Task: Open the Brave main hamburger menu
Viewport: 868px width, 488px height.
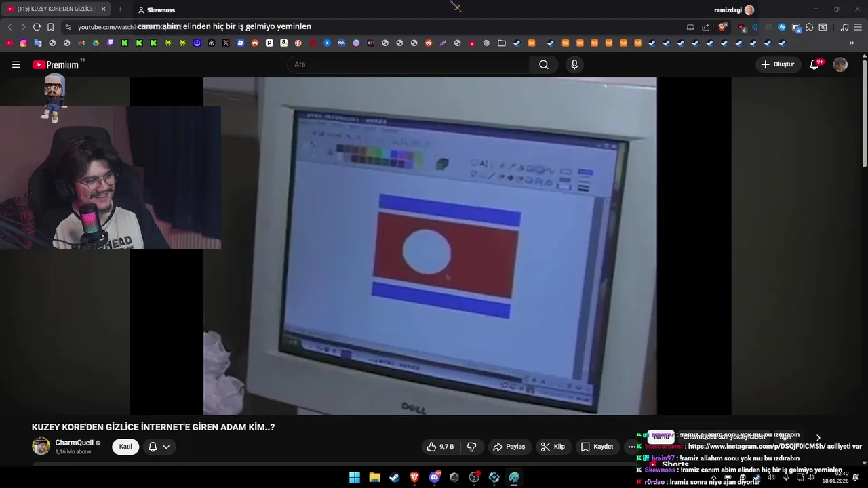Action: (x=859, y=27)
